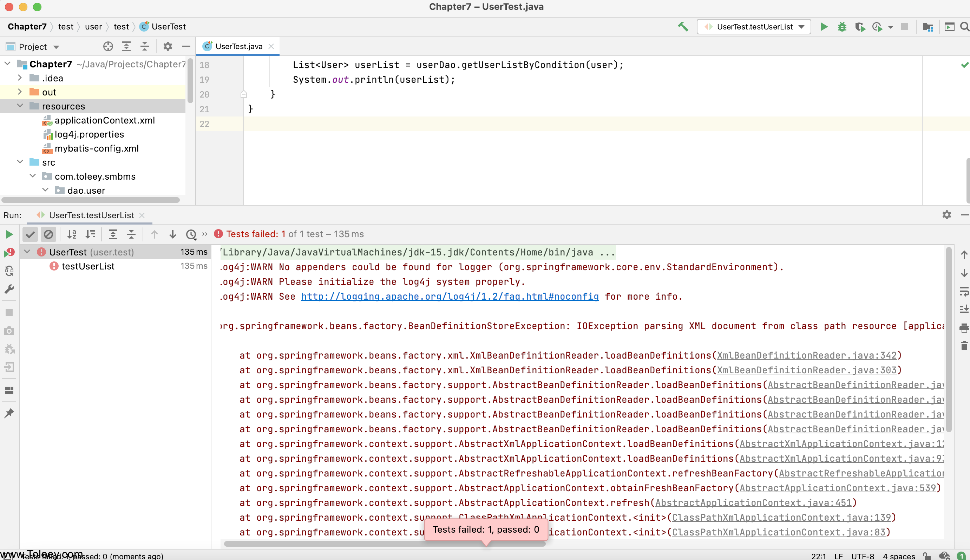Toggle Show Ignored tests button

(x=48, y=234)
